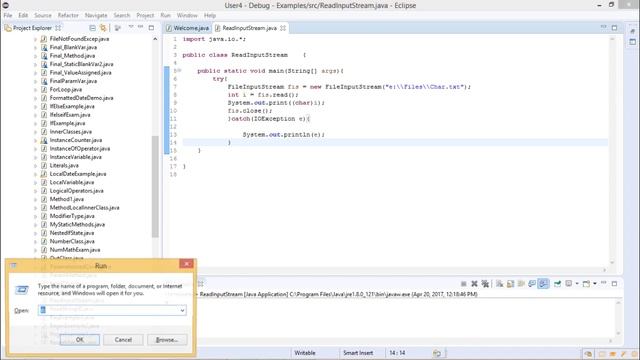Expand ForLoop.java tree node

point(36,90)
